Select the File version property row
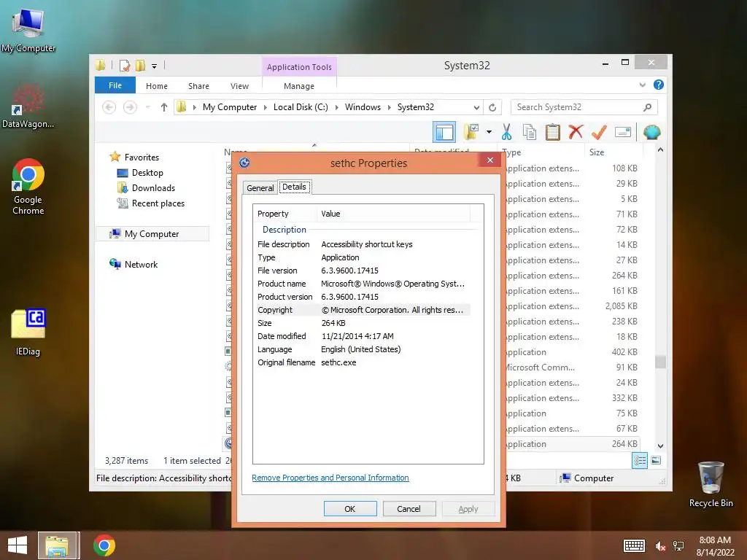Screen dimensions: 747x560 (x=363, y=271)
